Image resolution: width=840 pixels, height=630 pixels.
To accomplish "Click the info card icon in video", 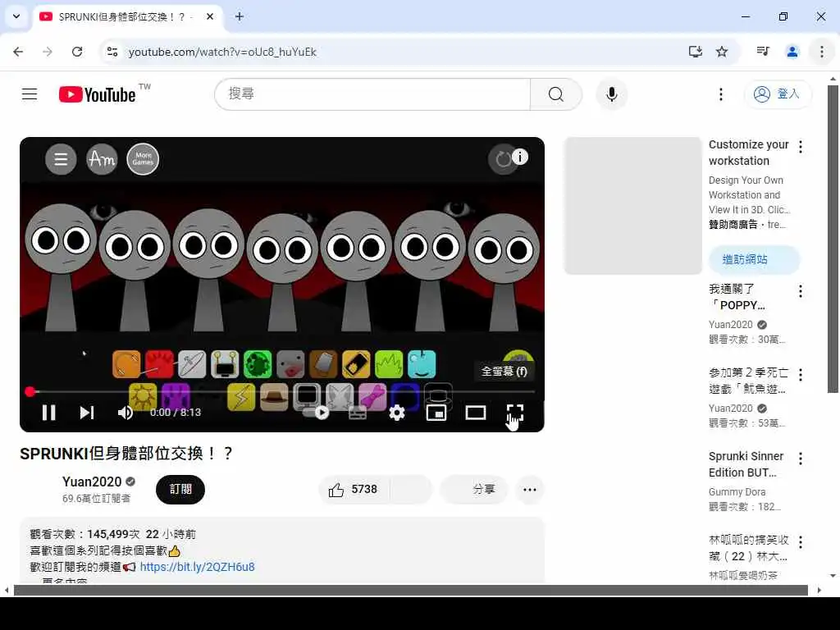I will click(x=519, y=157).
